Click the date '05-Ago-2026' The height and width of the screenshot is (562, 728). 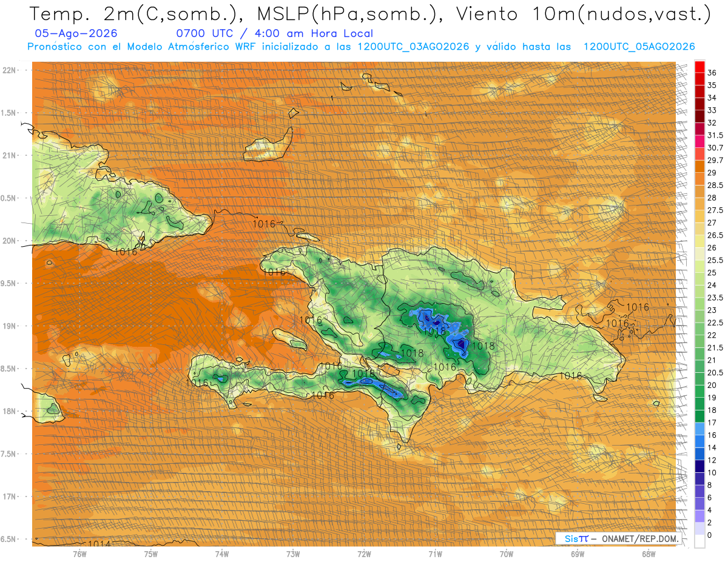point(76,33)
